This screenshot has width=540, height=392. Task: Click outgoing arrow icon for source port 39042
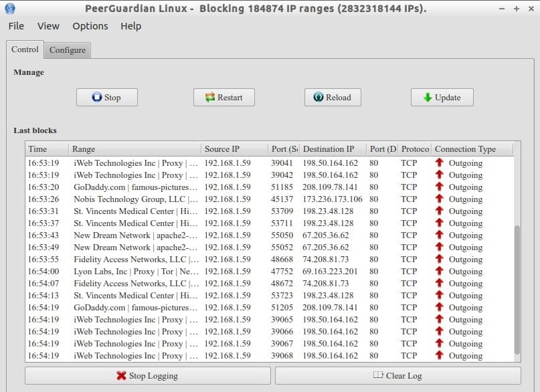439,175
